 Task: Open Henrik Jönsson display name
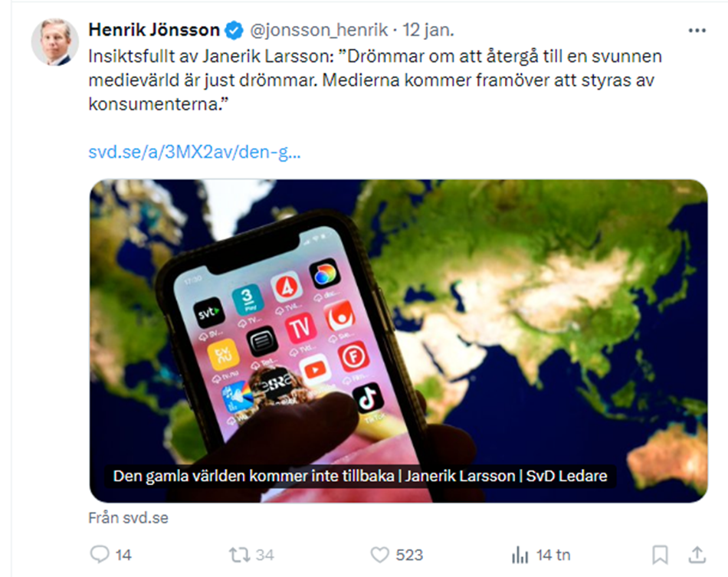[x=154, y=30]
